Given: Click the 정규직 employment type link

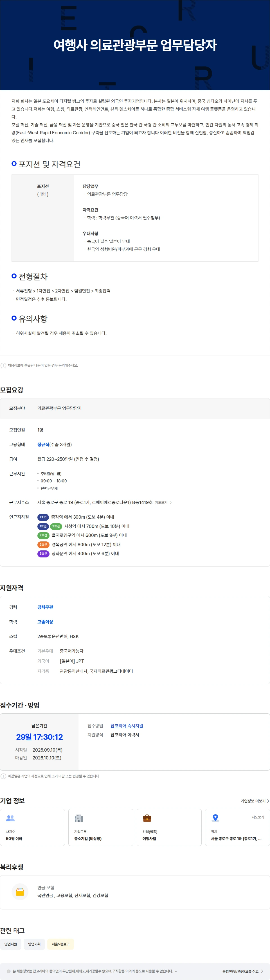Looking at the screenshot, I should coord(43,444).
